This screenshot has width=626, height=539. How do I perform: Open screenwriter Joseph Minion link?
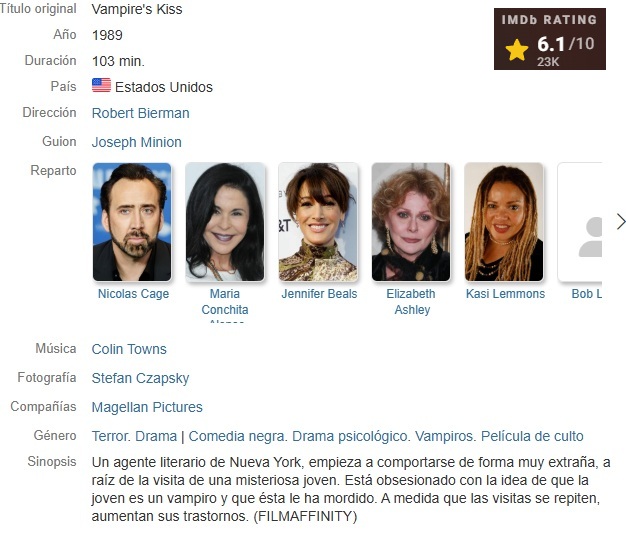click(x=137, y=142)
